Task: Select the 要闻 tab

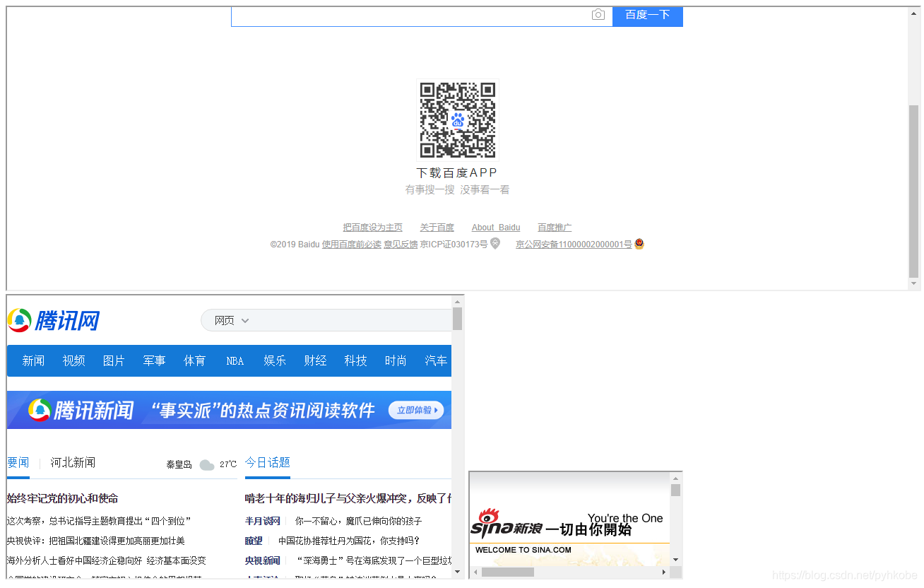Action: click(x=18, y=463)
